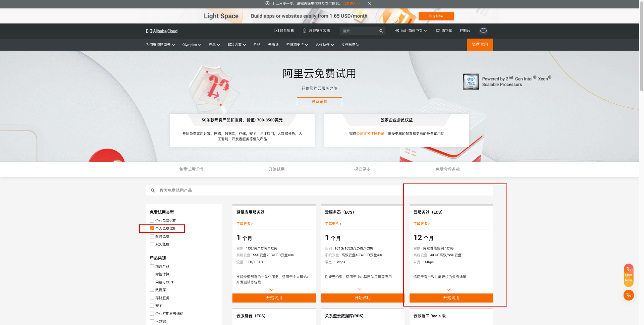This screenshot has width=644, height=325.
Task: Click the 联系销售 envelope icon in header
Action: click(276, 31)
